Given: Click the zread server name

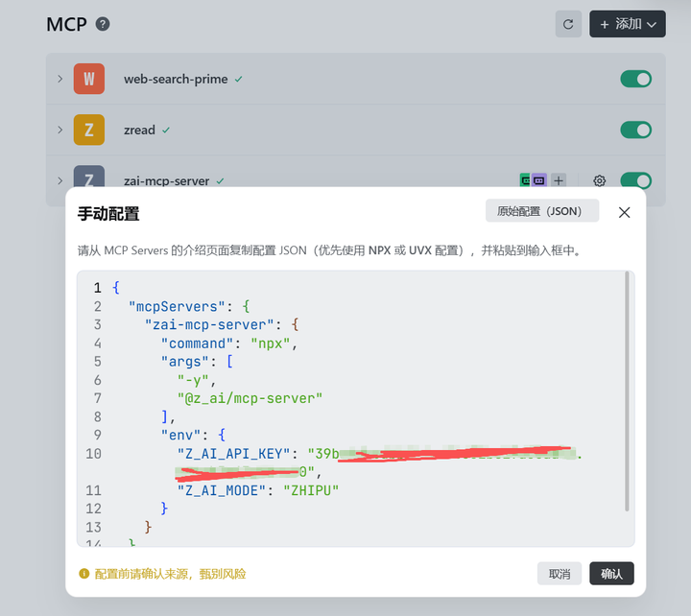Looking at the screenshot, I should [139, 130].
